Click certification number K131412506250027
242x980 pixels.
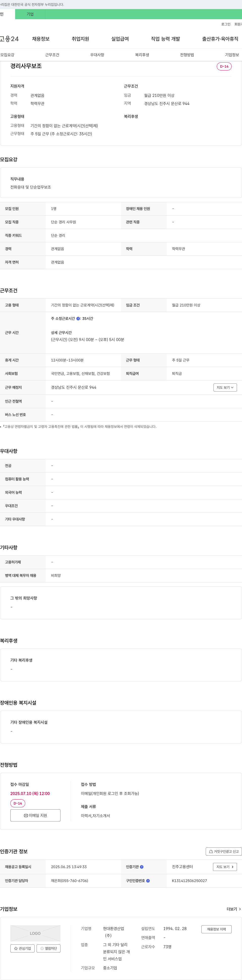[190, 881]
